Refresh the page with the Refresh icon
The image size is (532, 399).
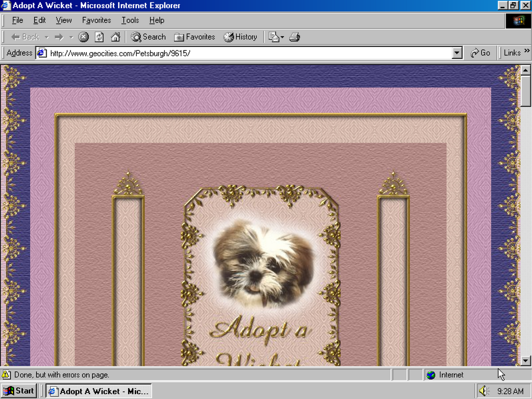[x=99, y=37]
